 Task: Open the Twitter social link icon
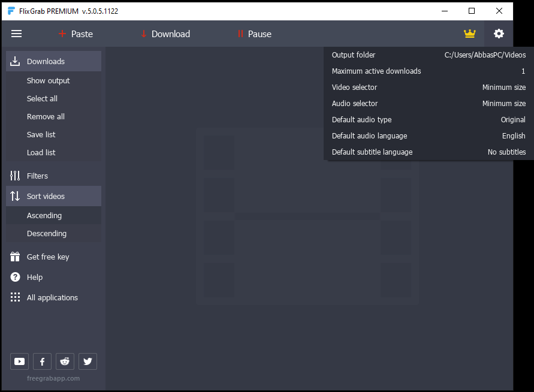click(88, 361)
